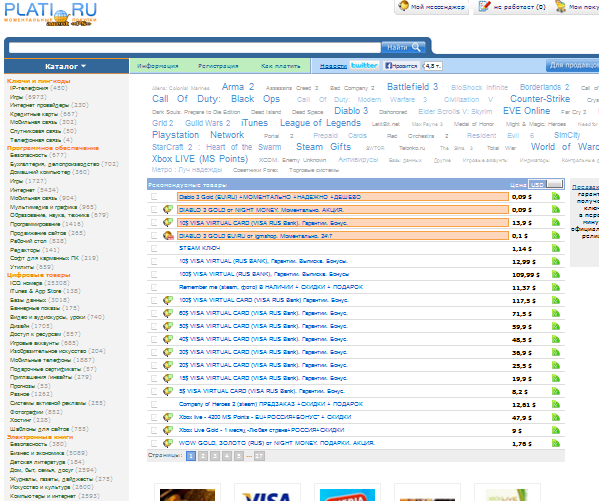Open Хостинг (228) sidebar category
The image size is (599, 501).
pos(31,420)
